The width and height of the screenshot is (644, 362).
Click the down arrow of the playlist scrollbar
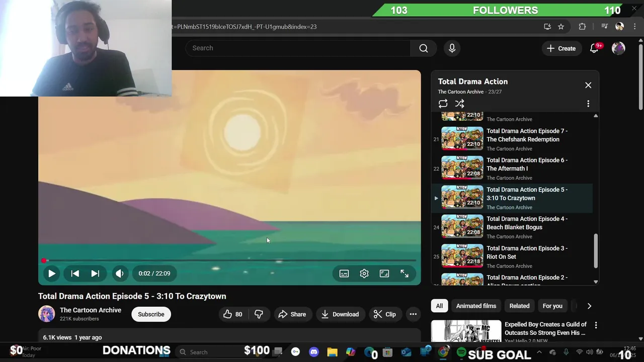click(596, 282)
